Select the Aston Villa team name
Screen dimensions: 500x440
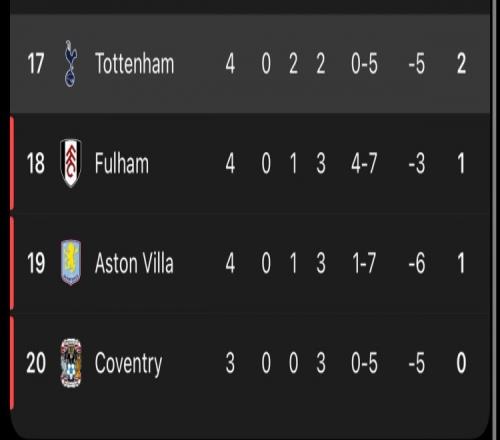[134, 263]
